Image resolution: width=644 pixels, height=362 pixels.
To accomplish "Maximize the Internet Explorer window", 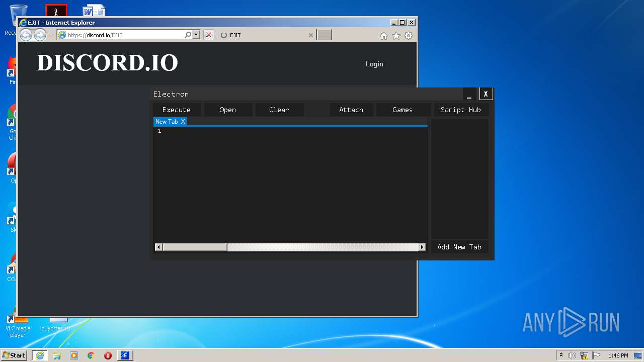I will (402, 23).
